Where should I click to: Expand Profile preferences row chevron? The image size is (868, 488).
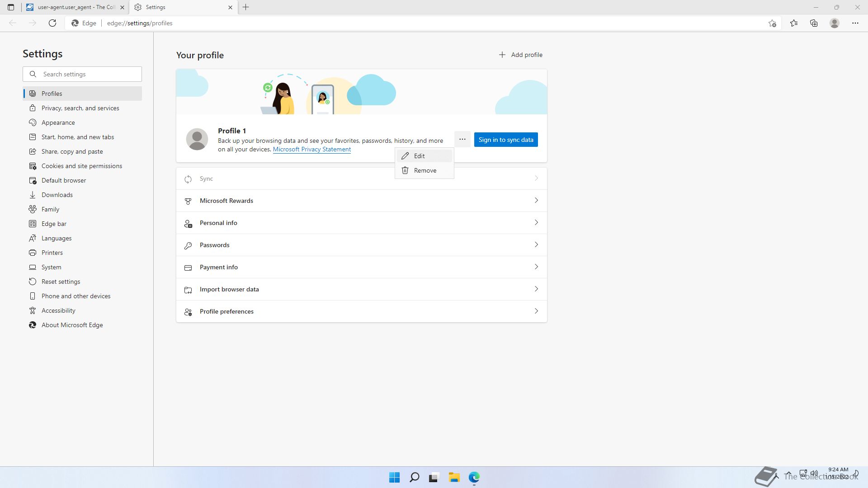pyautogui.click(x=536, y=311)
